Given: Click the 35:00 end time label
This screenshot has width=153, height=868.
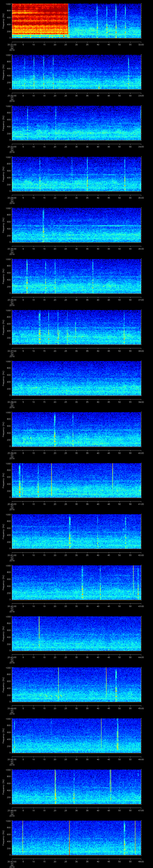Looking at the screenshot, I should [141, 197].
